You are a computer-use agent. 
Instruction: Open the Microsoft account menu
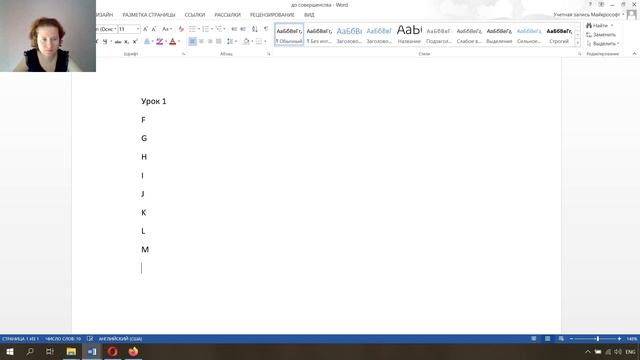[589, 15]
